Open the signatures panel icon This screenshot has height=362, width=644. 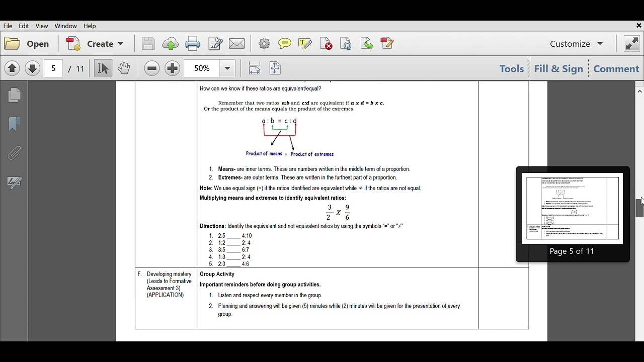point(15,183)
